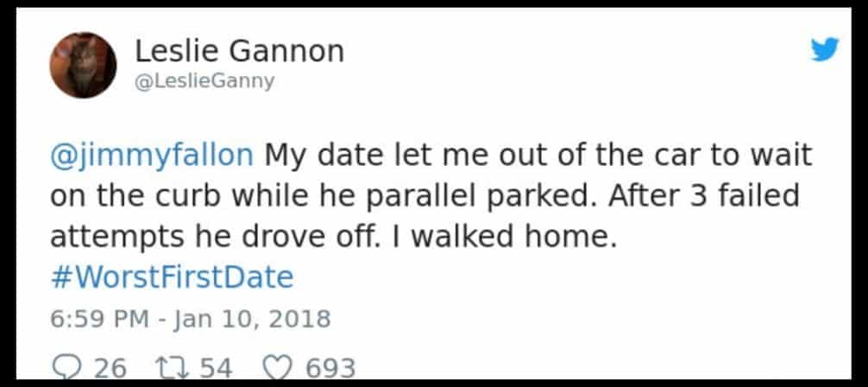
Task: Open the Leslie Gannon display name
Action: pos(239,51)
